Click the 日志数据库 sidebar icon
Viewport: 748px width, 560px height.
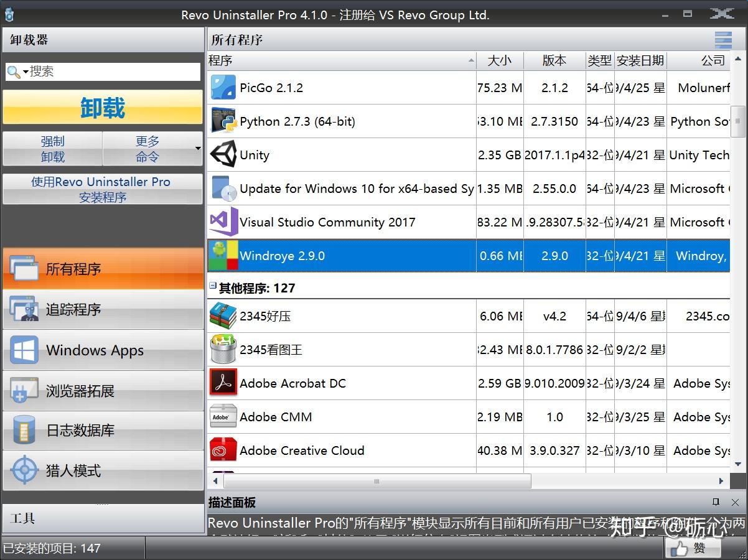tap(24, 431)
